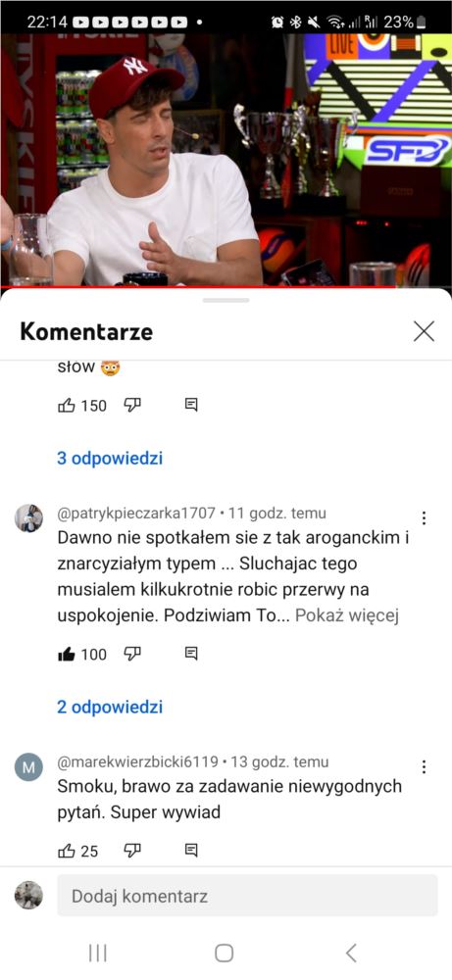
Task: Dislike the comment with 150 likes
Action: 132,405
